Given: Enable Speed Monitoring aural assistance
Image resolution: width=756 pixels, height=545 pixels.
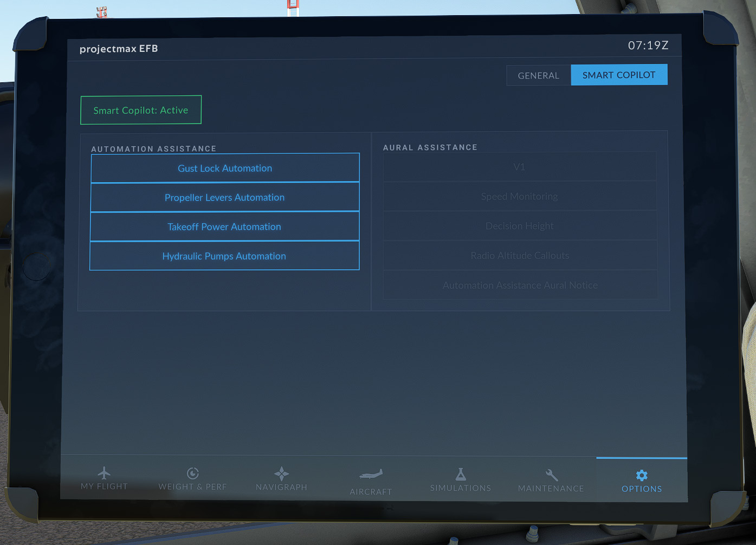Looking at the screenshot, I should click(x=520, y=196).
